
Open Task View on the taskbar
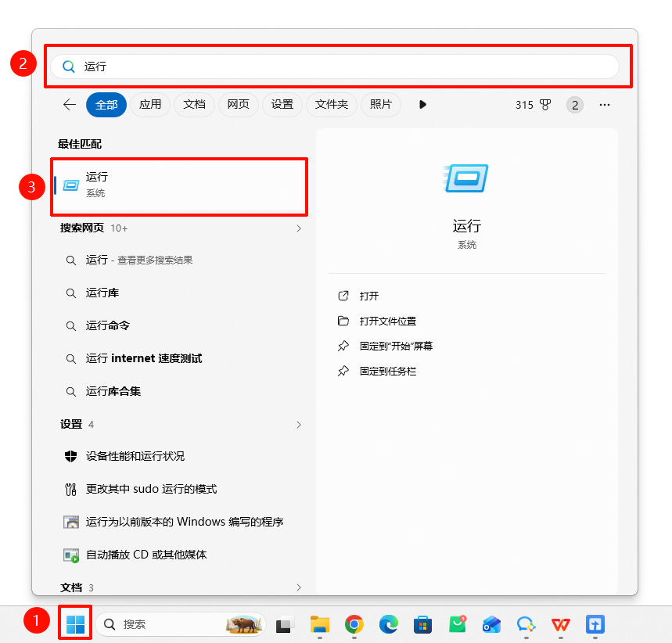coord(285,624)
